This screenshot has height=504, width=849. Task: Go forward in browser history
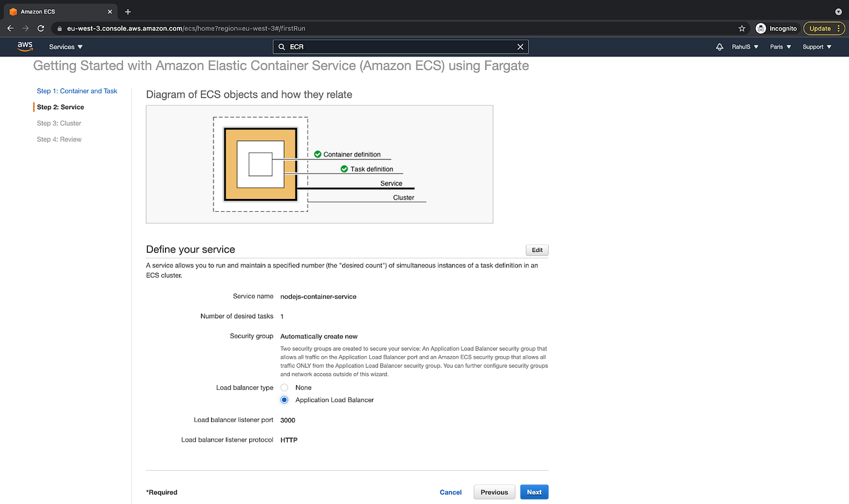pyautogui.click(x=25, y=29)
